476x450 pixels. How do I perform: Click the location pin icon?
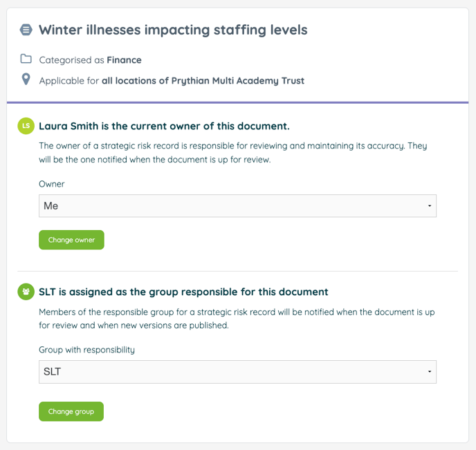tap(26, 79)
